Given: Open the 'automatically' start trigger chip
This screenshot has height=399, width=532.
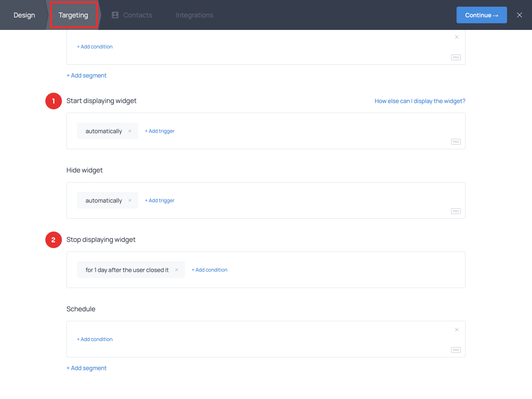Looking at the screenshot, I should [x=103, y=131].
